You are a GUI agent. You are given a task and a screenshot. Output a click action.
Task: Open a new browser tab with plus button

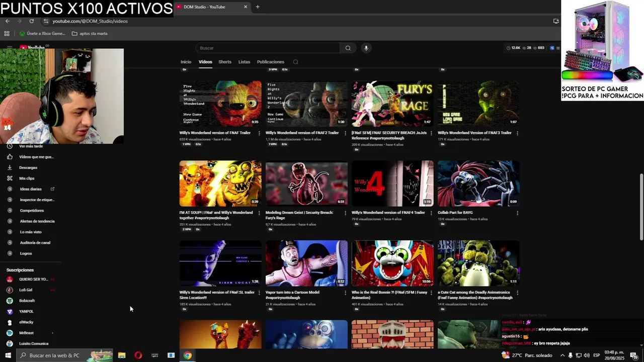point(258,7)
